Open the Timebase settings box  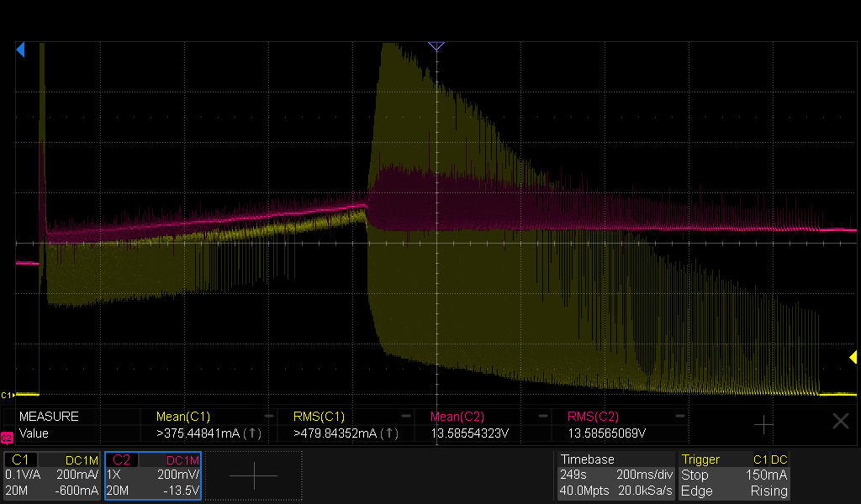click(x=616, y=475)
